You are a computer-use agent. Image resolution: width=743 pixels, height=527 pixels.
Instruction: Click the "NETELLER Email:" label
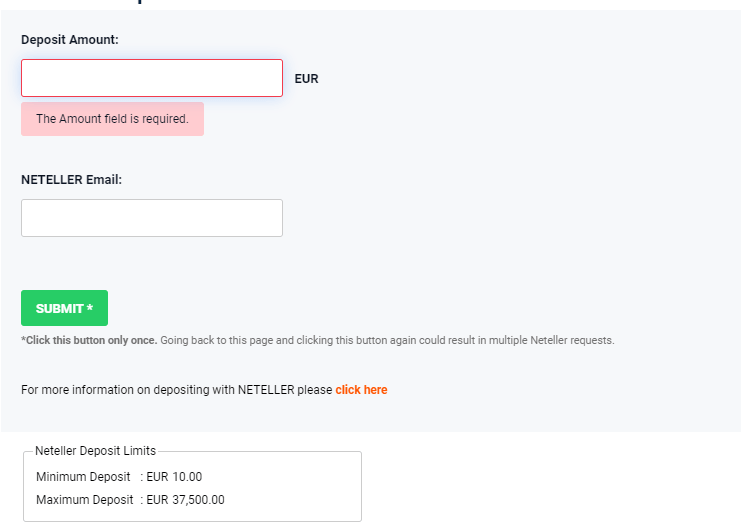pyautogui.click(x=71, y=180)
